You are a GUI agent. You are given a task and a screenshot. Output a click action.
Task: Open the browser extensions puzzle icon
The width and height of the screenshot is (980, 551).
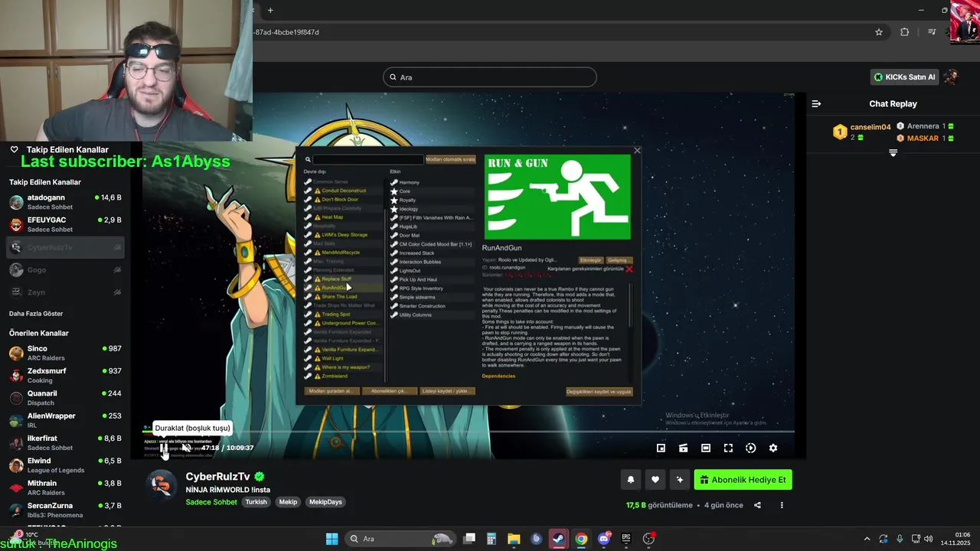pos(905,32)
